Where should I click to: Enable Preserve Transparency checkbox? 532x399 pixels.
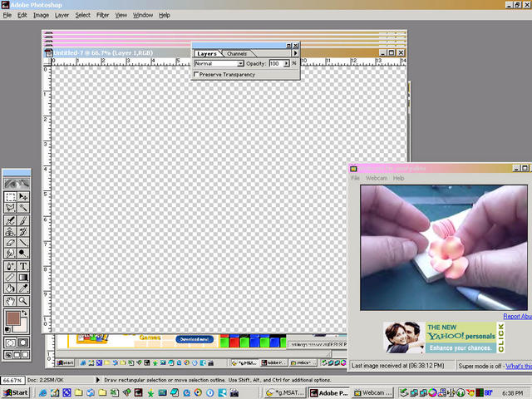click(x=196, y=74)
